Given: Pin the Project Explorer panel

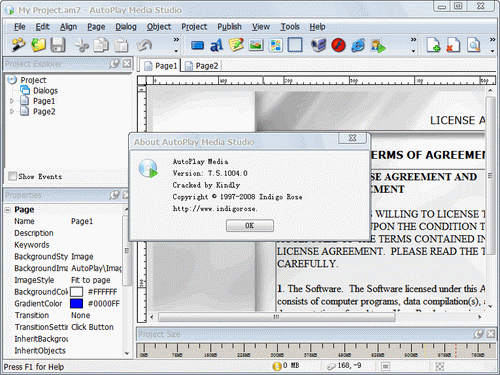Looking at the screenshot, I should [115, 63].
